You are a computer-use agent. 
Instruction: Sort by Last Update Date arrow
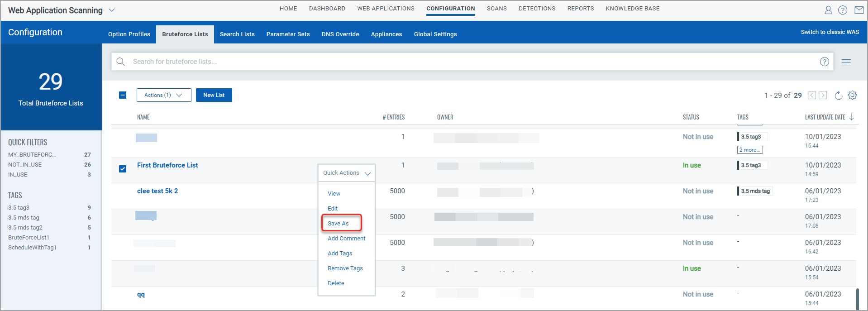tap(852, 117)
